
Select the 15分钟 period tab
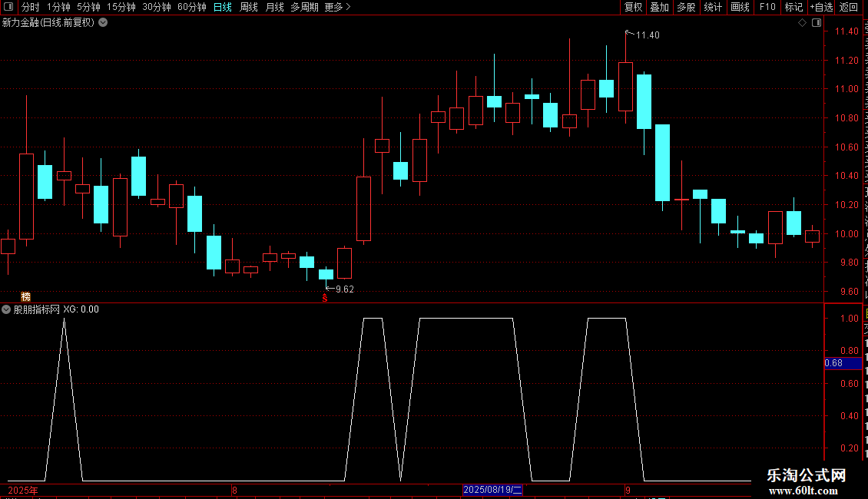coord(121,7)
